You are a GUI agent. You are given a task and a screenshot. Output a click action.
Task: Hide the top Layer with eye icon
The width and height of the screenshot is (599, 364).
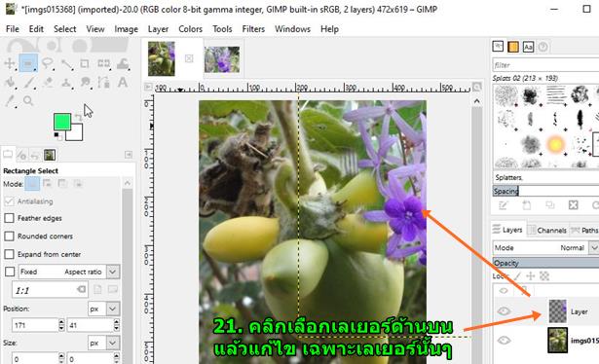[504, 311]
